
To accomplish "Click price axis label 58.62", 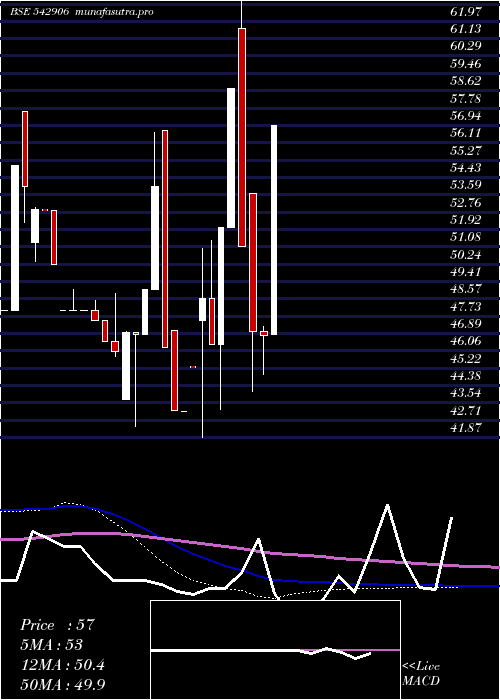I will 466,81.
